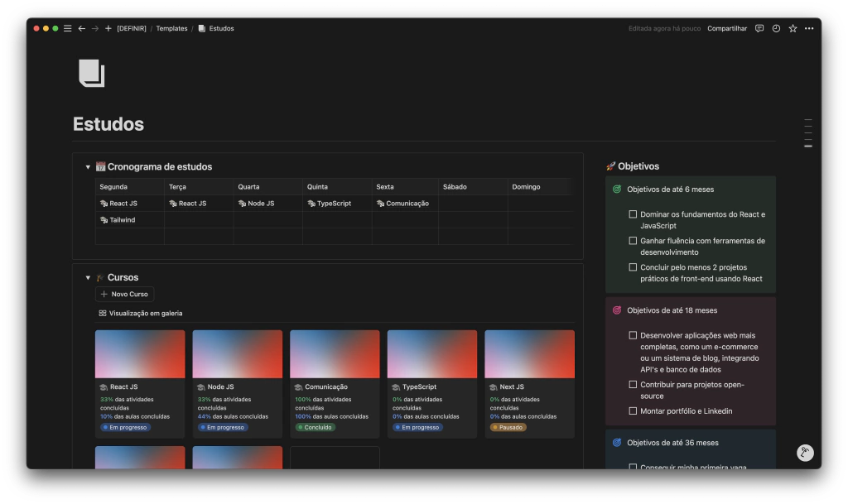Check 'Dominar os fundamentos do React' box

(633, 214)
